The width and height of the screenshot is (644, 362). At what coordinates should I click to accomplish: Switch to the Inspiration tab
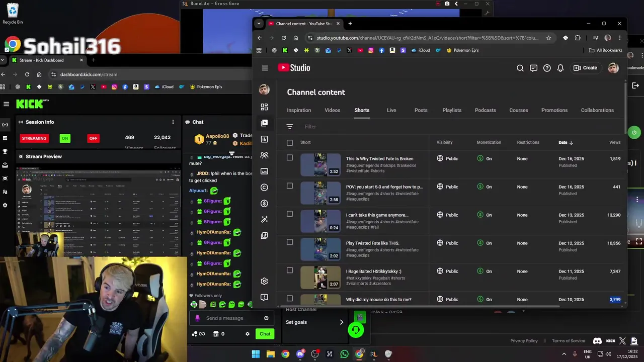pyautogui.click(x=299, y=111)
